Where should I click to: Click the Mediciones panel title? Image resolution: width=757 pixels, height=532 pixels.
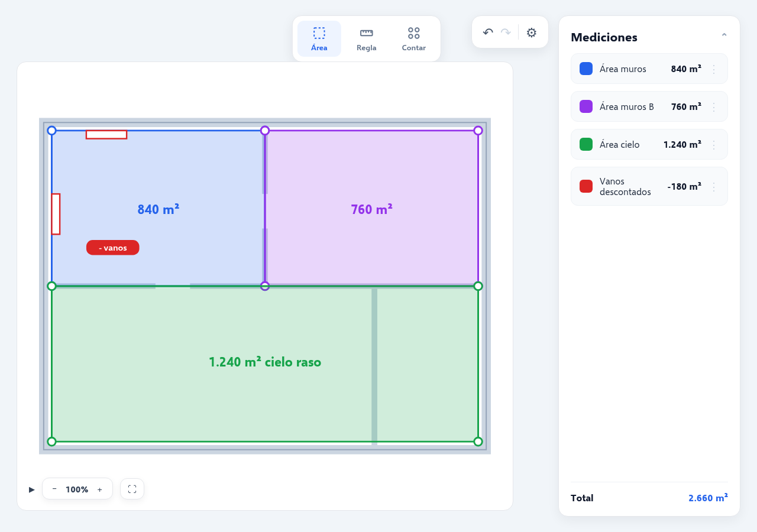[x=604, y=37]
